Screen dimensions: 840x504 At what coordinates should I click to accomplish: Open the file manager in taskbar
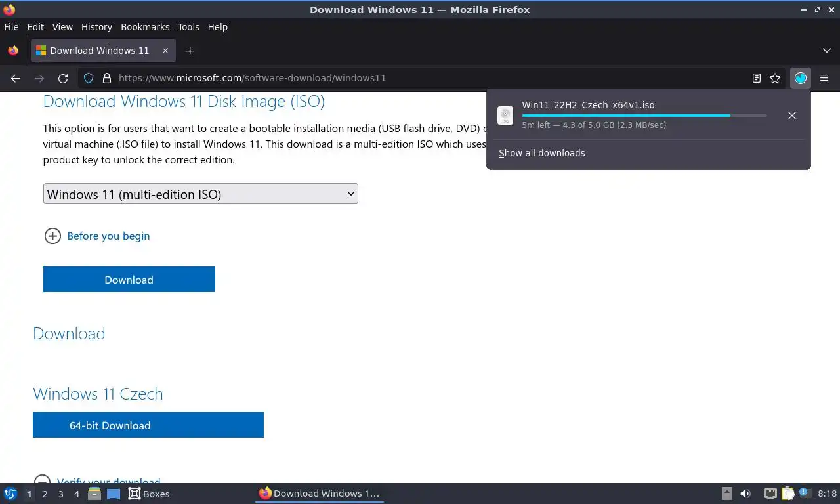coord(94,493)
